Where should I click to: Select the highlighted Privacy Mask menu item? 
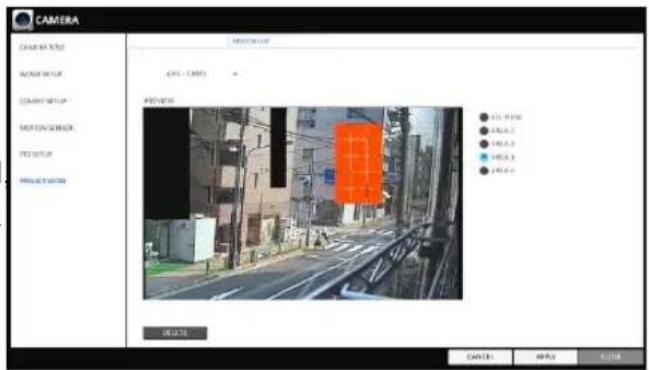click(43, 180)
